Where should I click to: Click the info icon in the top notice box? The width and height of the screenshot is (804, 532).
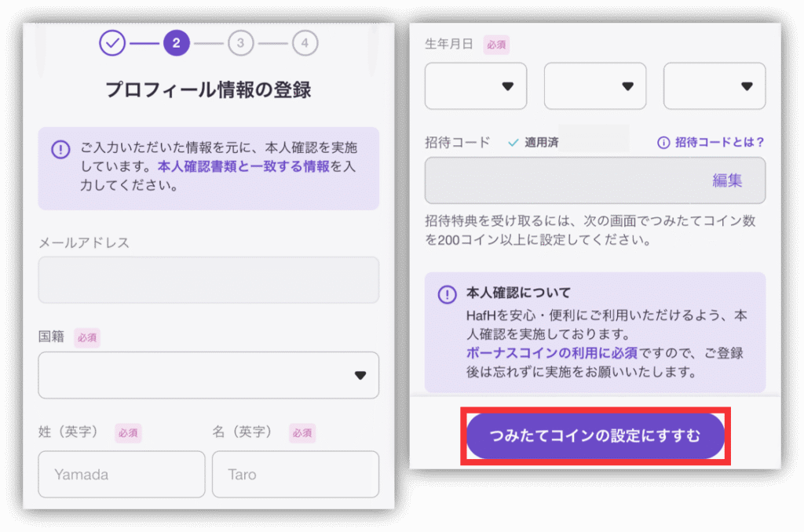[60, 149]
